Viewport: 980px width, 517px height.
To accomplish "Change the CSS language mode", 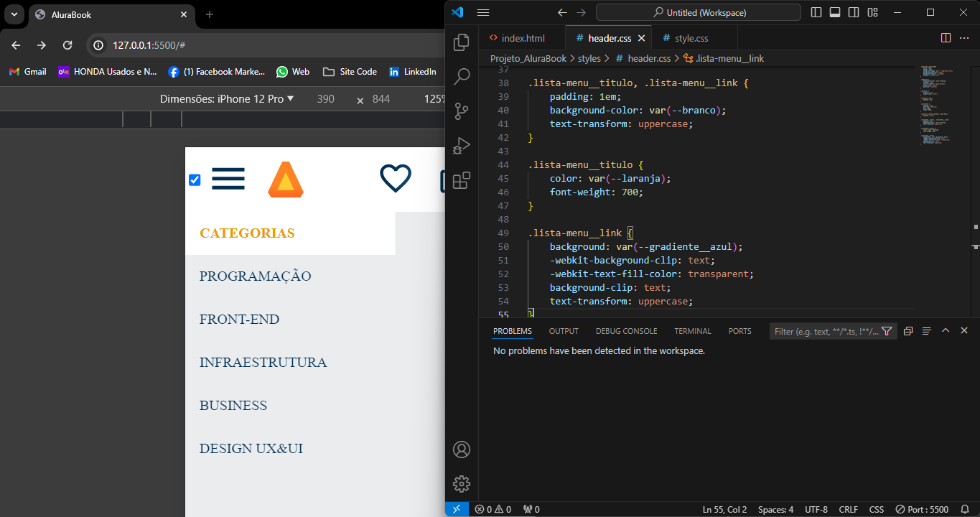I will (877, 509).
